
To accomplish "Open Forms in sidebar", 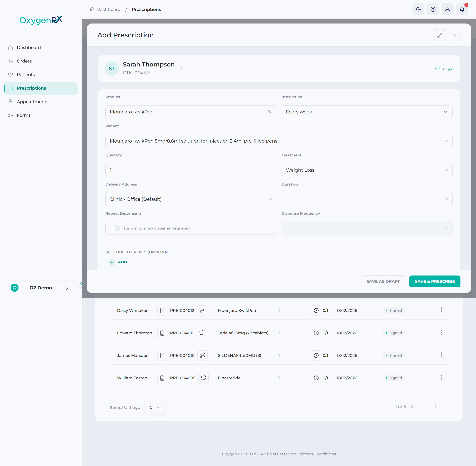I will click(41, 115).
